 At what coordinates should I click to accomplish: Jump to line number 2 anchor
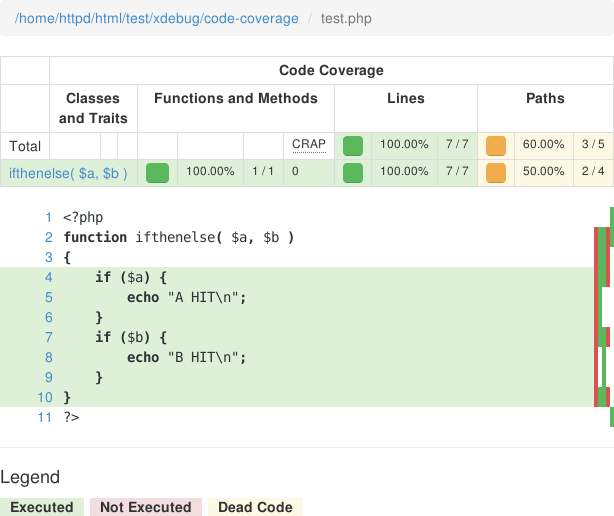coord(48,237)
